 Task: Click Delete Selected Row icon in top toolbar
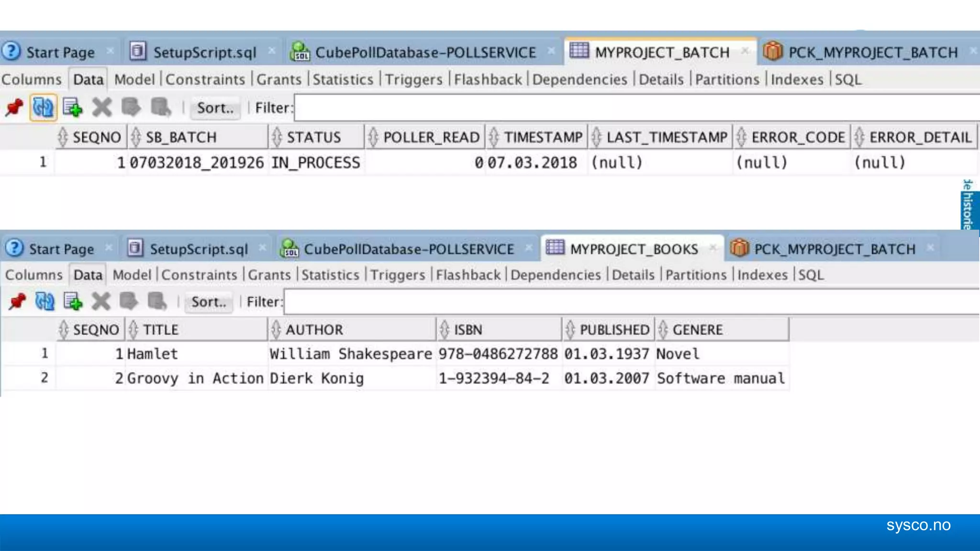pos(102,108)
